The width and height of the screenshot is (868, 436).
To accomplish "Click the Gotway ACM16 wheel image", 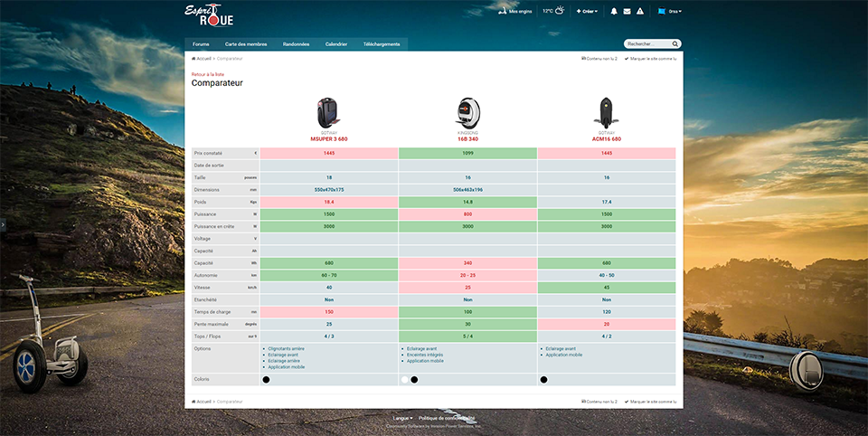I will pos(606,113).
